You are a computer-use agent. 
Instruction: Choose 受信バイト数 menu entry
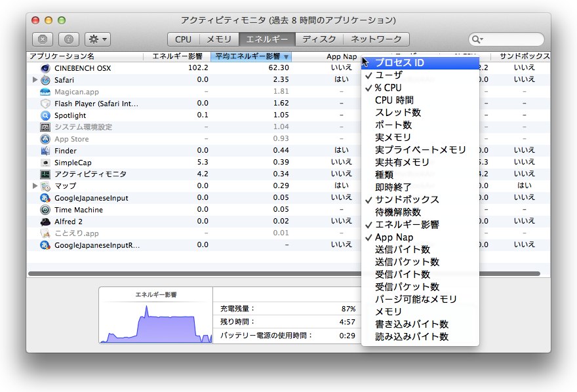(420, 274)
